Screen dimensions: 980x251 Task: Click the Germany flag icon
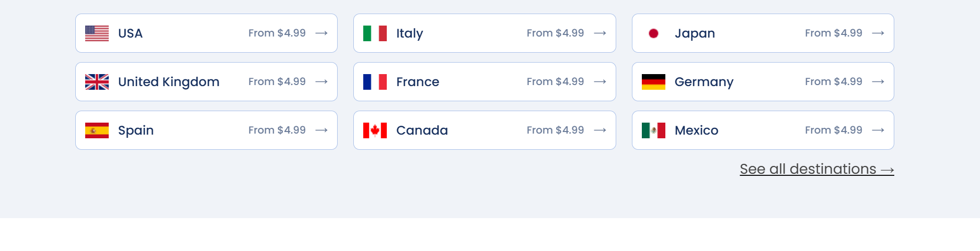pyautogui.click(x=653, y=82)
